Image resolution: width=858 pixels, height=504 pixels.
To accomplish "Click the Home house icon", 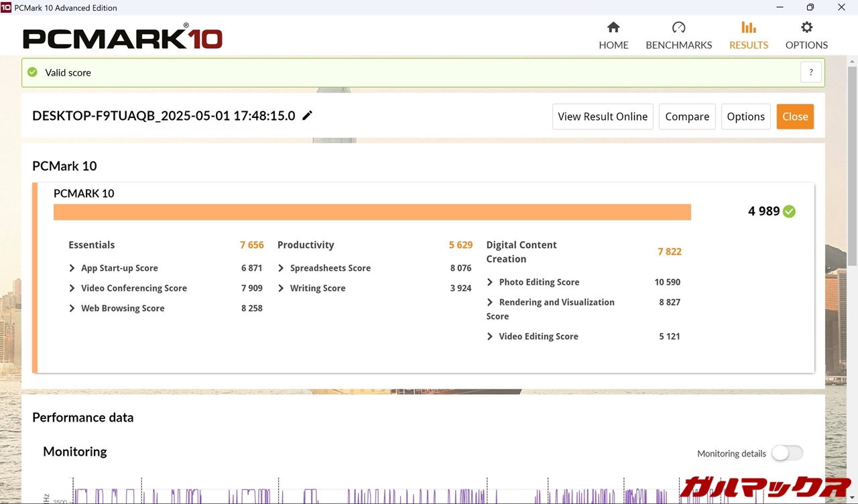I will (x=613, y=27).
